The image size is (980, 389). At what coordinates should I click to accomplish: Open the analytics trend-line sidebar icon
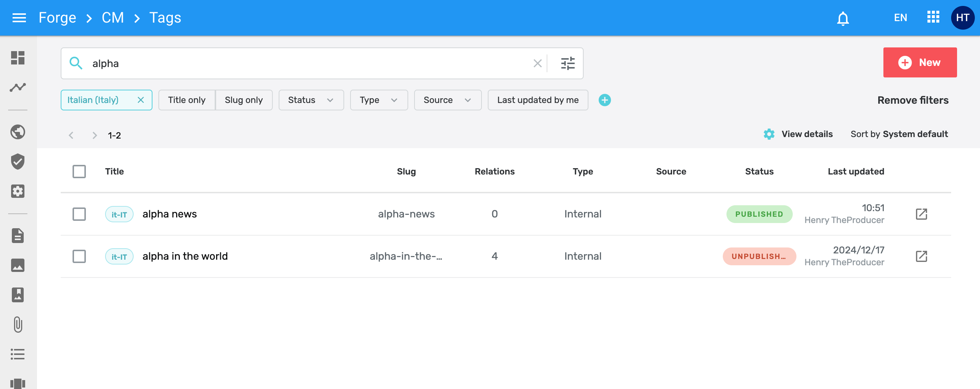coord(17,87)
